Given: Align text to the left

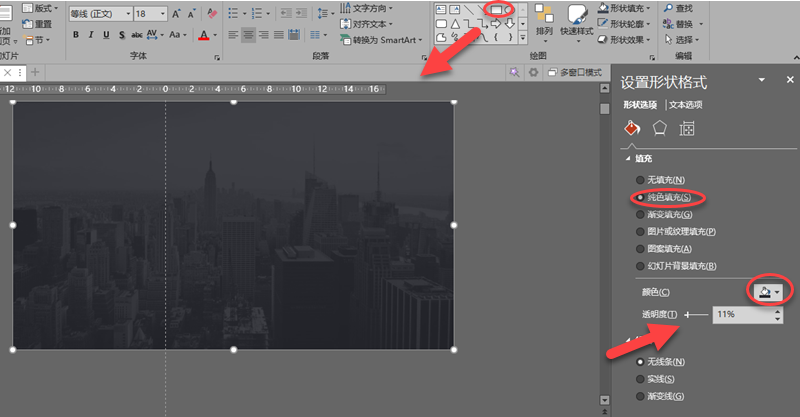Looking at the screenshot, I should (233, 35).
